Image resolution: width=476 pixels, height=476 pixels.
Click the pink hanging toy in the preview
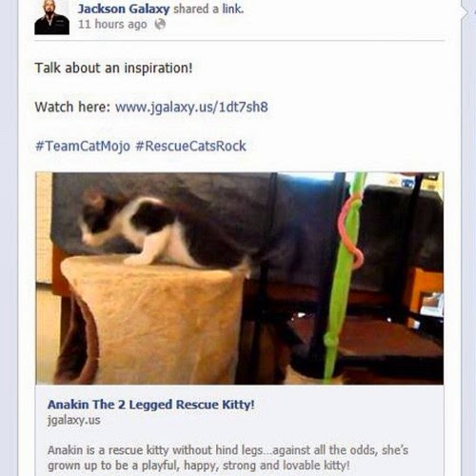point(350,231)
